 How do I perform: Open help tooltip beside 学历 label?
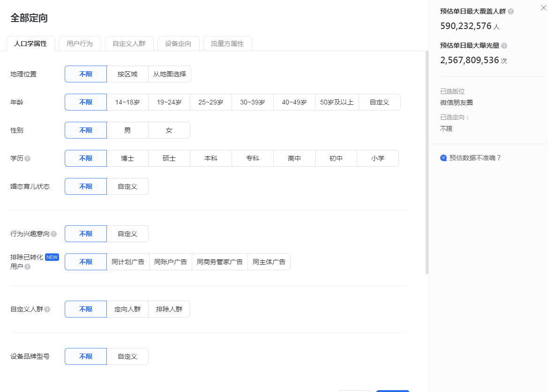click(27, 158)
